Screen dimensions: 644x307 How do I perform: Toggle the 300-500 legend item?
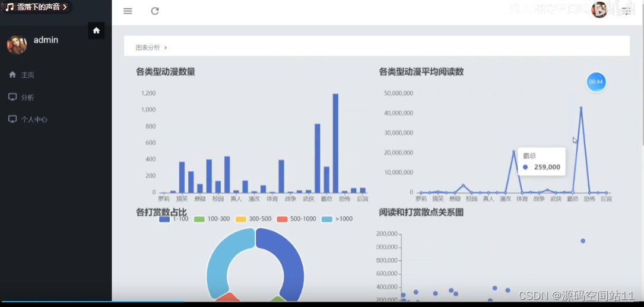pyautogui.click(x=253, y=219)
